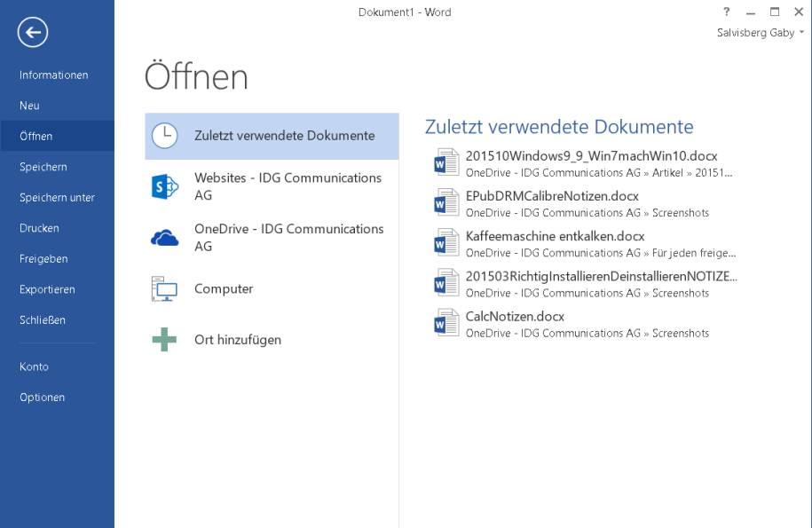
Task: Click Word icon beside CalcNotizen.docx
Action: (x=444, y=325)
